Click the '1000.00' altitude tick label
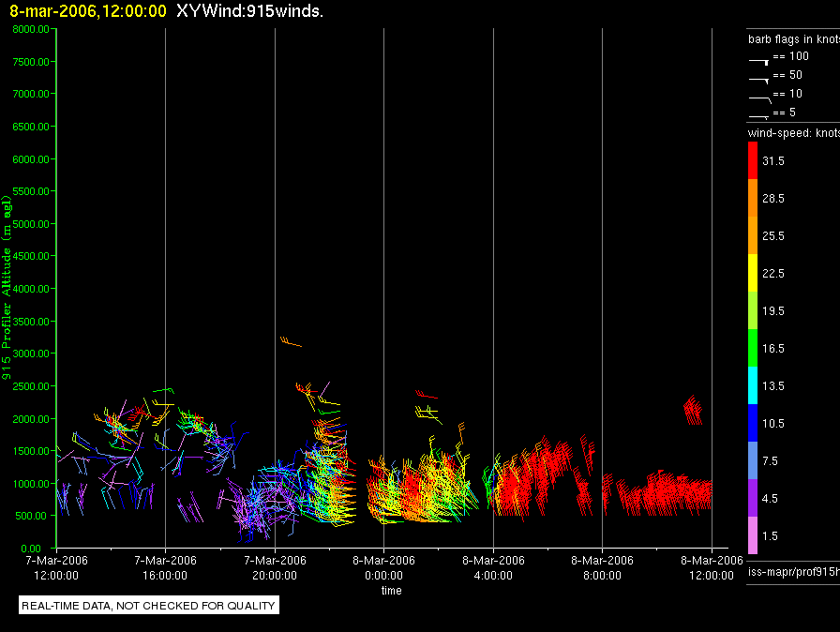This screenshot has height=632, width=840. 31,484
